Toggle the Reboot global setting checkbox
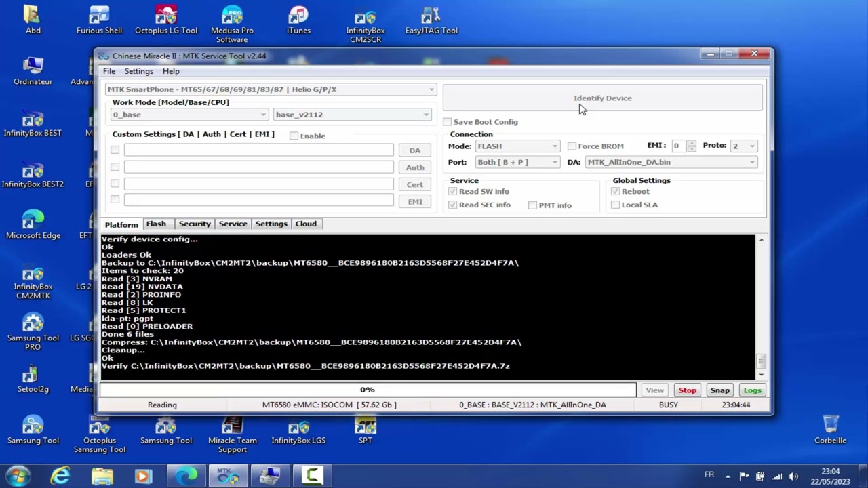Viewport: 868px width, 488px height. (x=615, y=192)
